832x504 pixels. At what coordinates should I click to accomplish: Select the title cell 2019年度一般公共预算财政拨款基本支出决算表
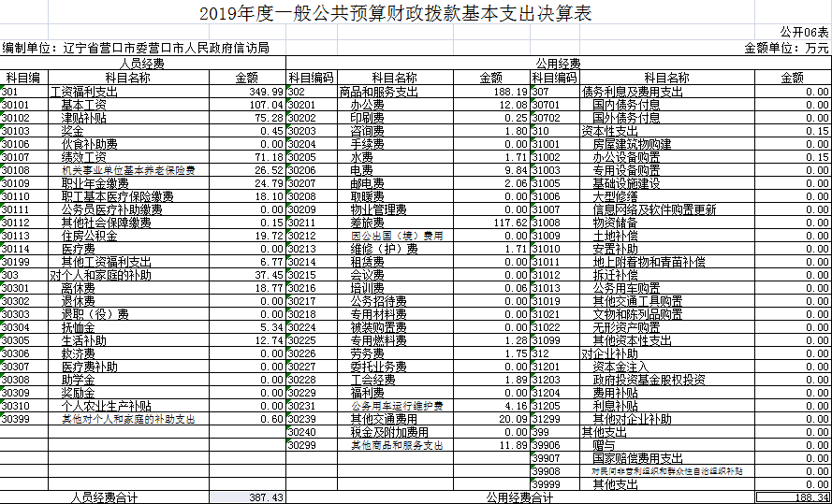click(395, 13)
